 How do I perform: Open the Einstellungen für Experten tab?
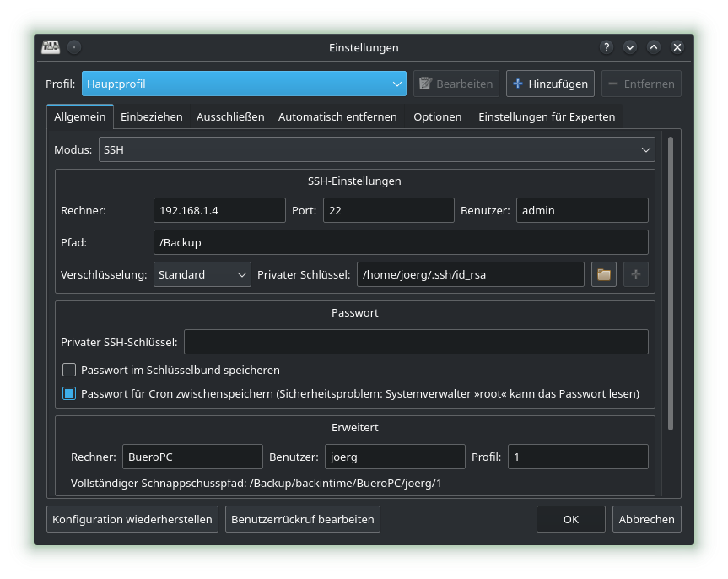pos(546,116)
